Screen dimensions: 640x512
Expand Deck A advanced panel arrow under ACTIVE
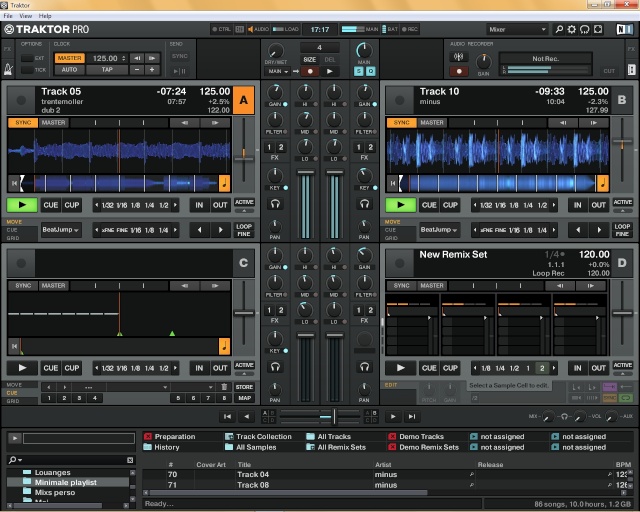[x=244, y=211]
